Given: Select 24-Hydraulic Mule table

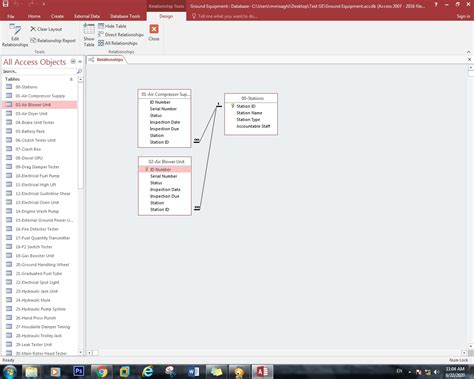Looking at the screenshot, I should pos(39,300).
